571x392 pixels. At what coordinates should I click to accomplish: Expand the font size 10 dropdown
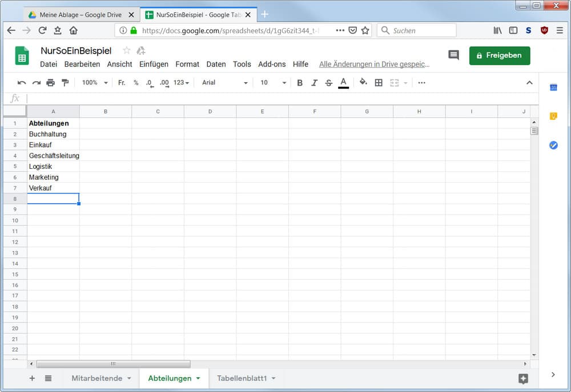point(273,83)
